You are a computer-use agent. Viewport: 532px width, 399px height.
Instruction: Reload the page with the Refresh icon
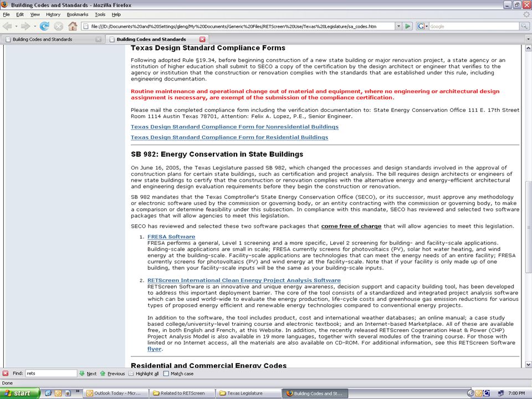[44, 26]
